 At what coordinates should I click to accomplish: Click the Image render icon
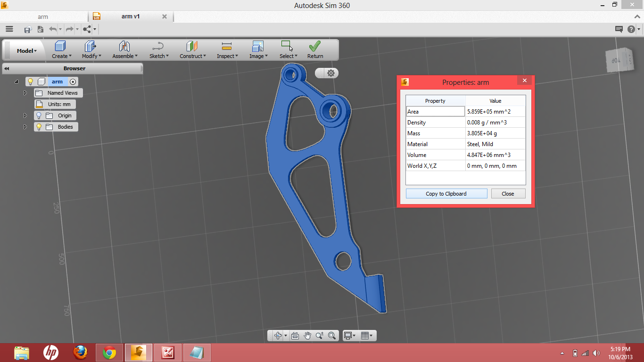tap(258, 46)
